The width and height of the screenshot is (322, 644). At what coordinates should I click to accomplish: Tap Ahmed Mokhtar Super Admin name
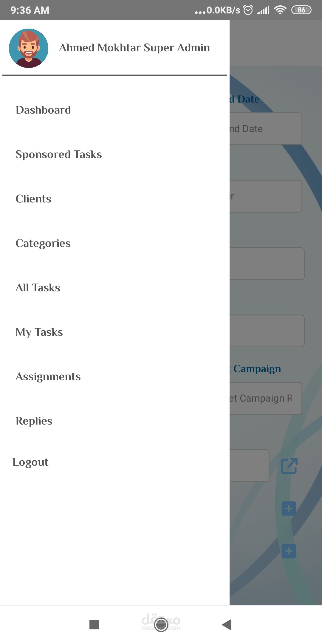coord(134,48)
